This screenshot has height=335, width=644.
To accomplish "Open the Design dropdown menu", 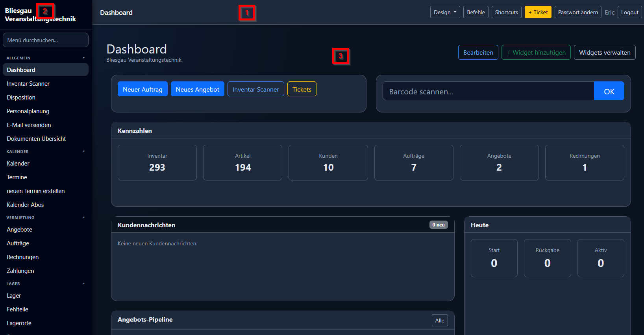I will click(x=445, y=12).
